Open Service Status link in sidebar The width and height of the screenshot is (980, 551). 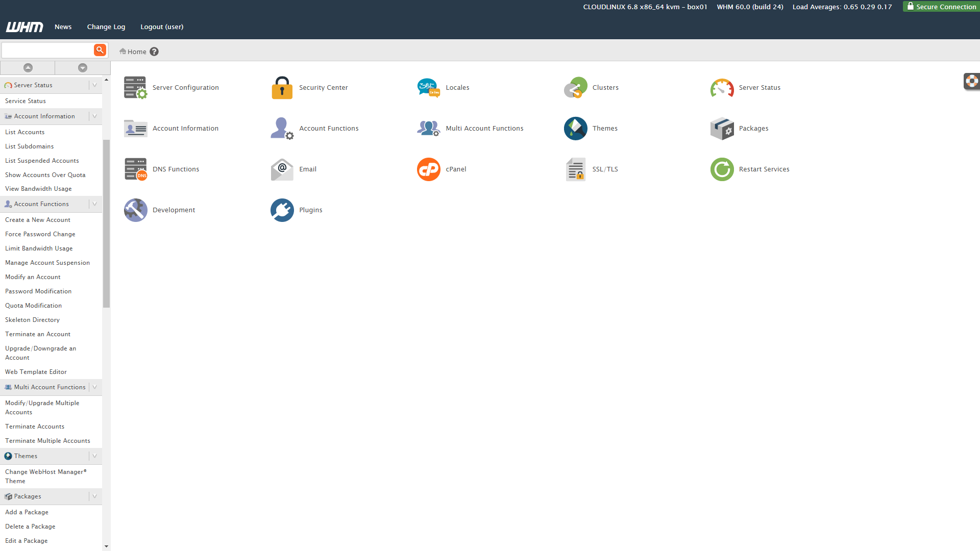26,101
